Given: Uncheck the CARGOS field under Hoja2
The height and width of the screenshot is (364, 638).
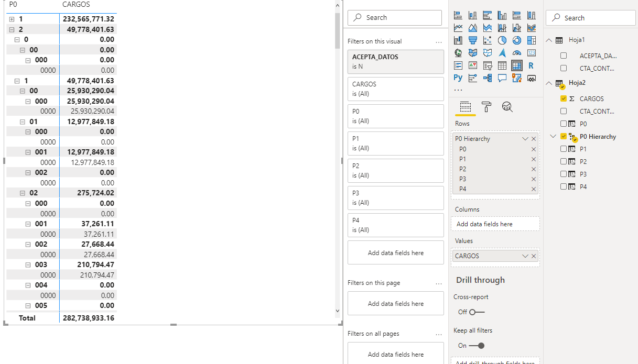Looking at the screenshot, I should tap(564, 98).
